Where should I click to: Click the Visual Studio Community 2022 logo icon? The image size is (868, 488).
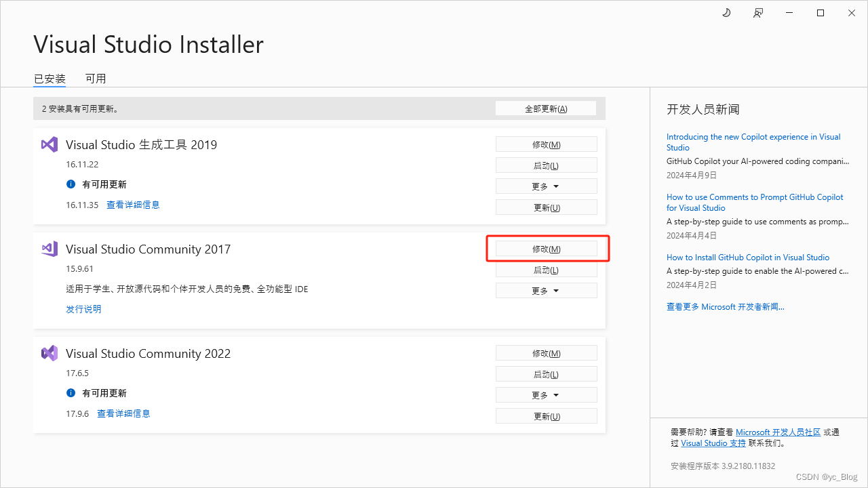(x=49, y=353)
